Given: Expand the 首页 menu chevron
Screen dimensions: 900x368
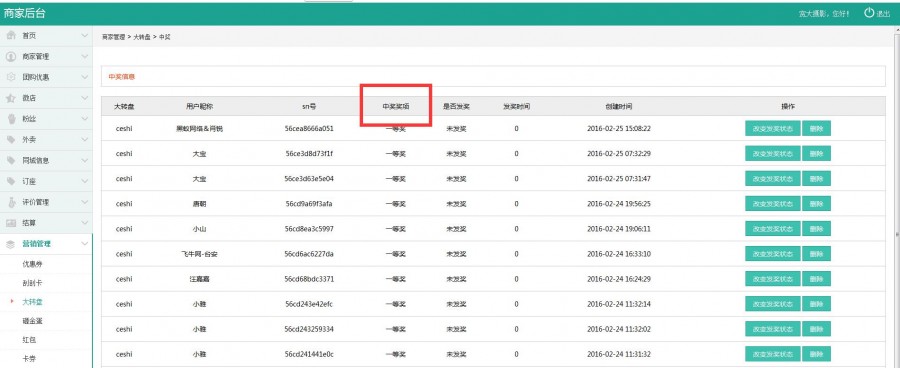Looking at the screenshot, I should tap(84, 36).
